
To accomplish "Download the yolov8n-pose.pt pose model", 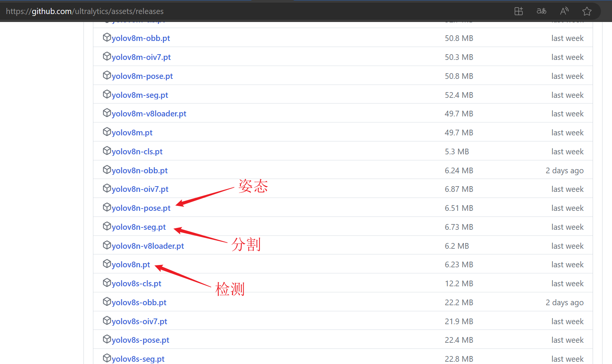I will pyautogui.click(x=141, y=208).
